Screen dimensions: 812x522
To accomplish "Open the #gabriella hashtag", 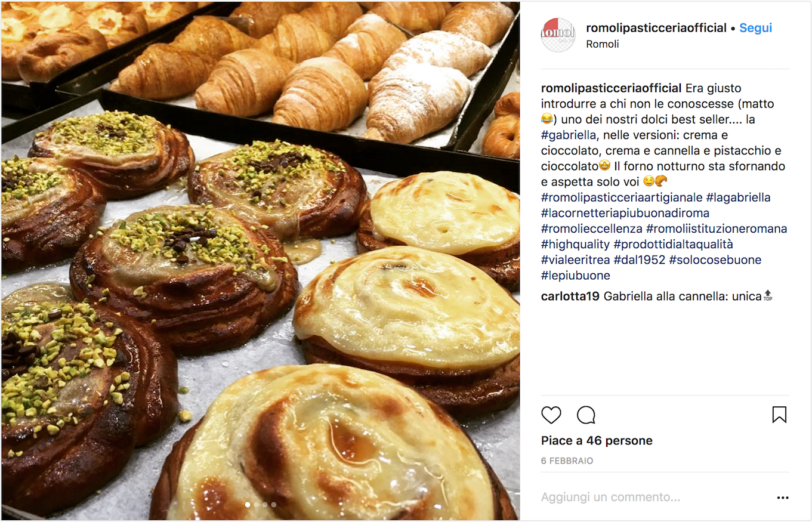I will click(x=569, y=135).
